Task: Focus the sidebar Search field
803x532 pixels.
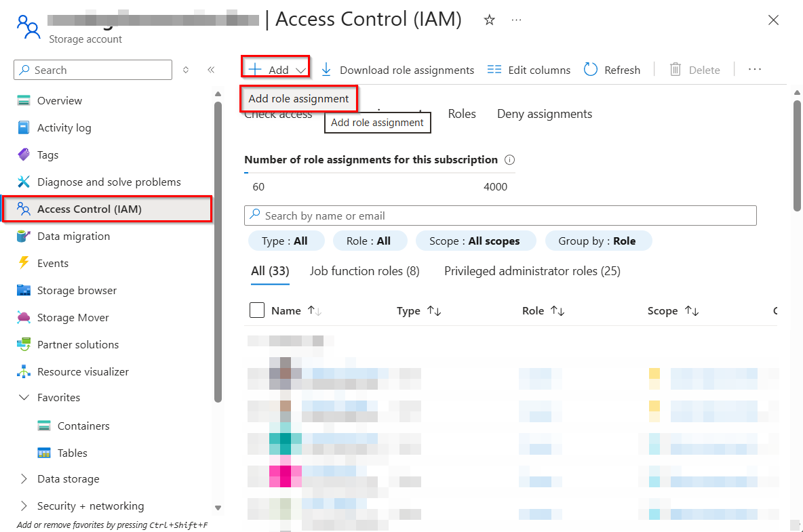Action: pos(93,70)
